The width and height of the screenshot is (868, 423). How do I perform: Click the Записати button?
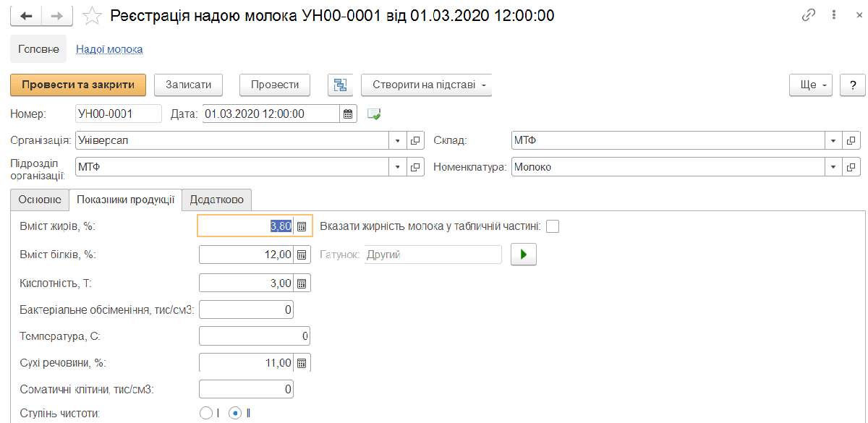point(188,85)
